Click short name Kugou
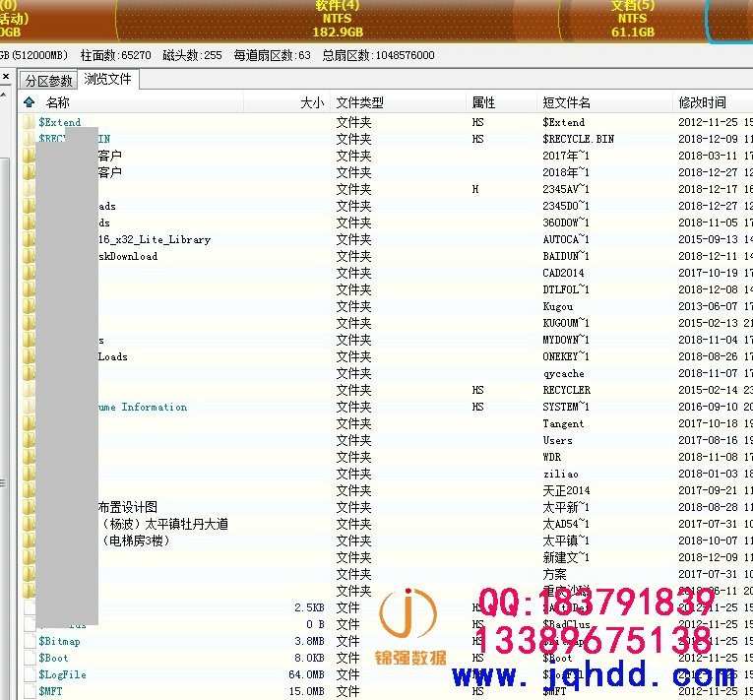The height and width of the screenshot is (700, 753). coord(557,306)
